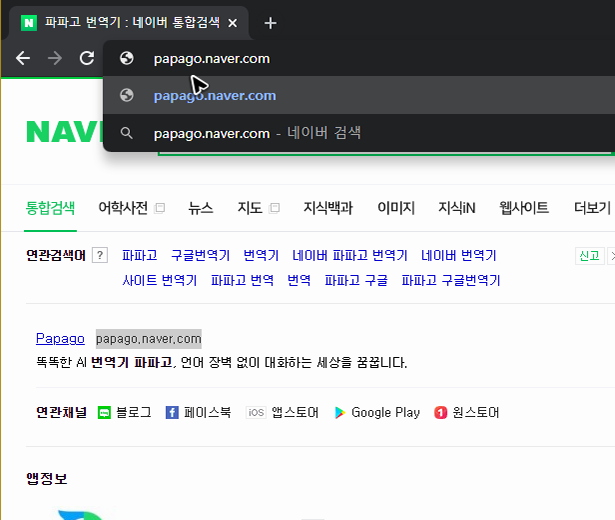Click related search 파파고 번역
The width and height of the screenshot is (615, 520).
pos(242,280)
